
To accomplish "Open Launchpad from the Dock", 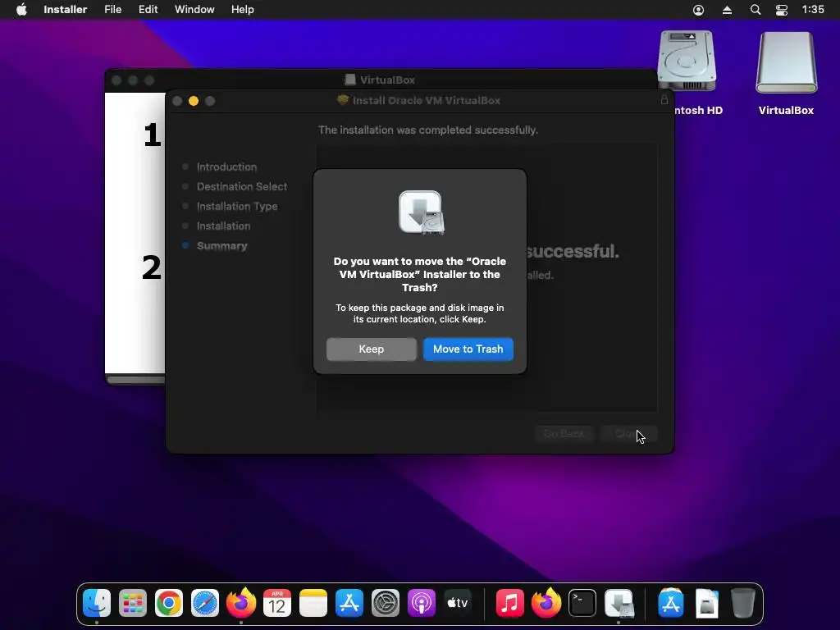I will (133, 603).
